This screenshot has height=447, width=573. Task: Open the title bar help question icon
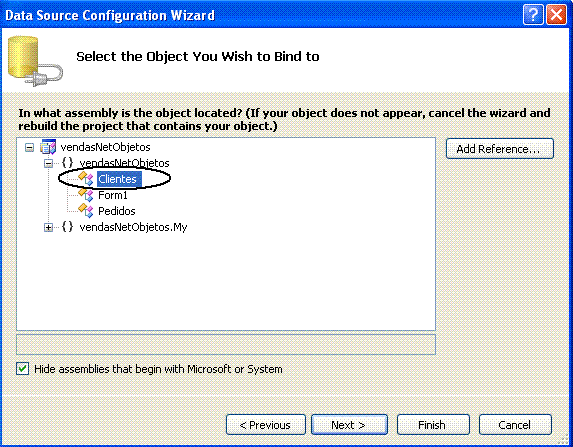[533, 15]
